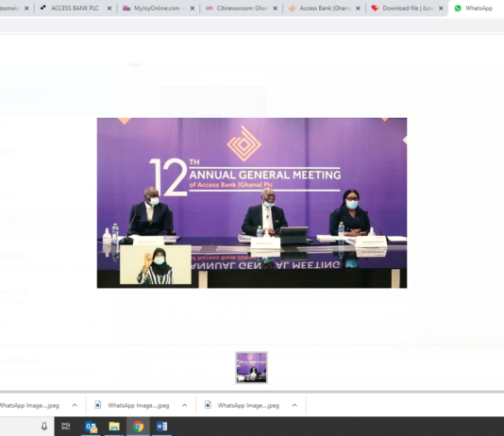Viewport: 504px width, 436px height.
Task: Expand options for the rightmost downloaded jpeg
Action: [x=294, y=405]
